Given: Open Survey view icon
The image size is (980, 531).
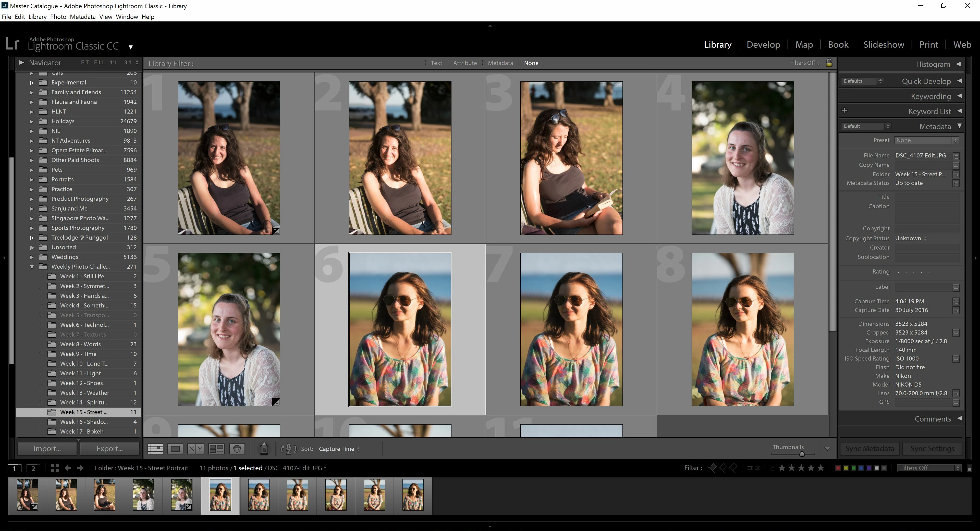Looking at the screenshot, I should click(x=216, y=449).
